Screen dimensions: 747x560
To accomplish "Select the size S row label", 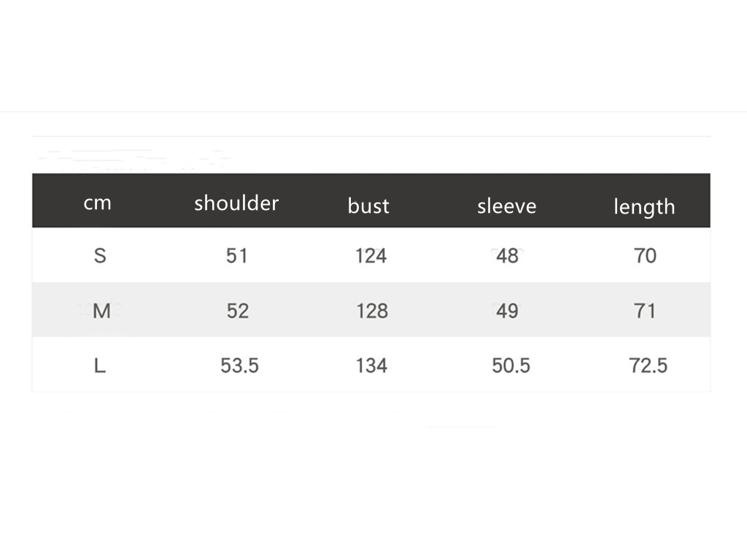I will 100,256.
